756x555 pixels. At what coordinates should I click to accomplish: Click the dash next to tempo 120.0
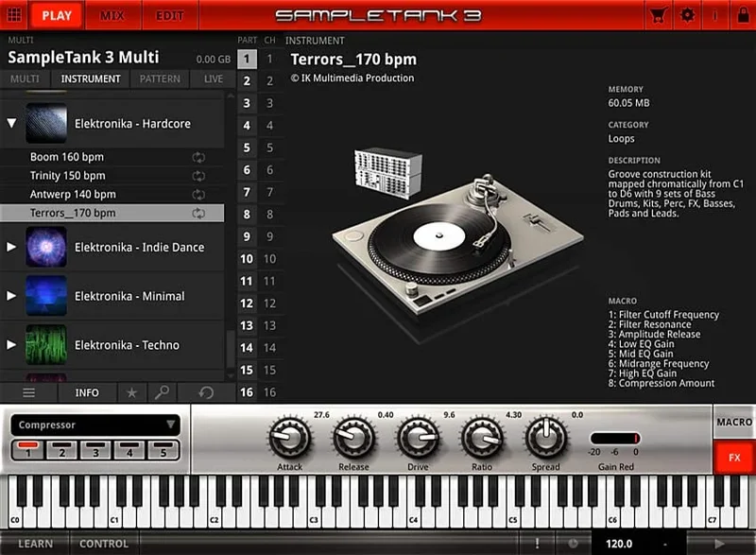click(665, 544)
